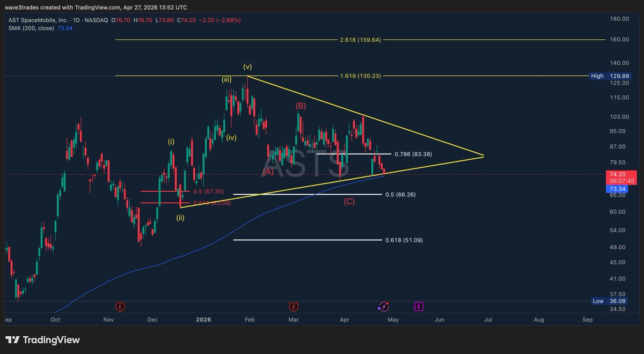Click the wave3trades attribution text at top
Screen dimensions: 644x354
click(x=96, y=8)
